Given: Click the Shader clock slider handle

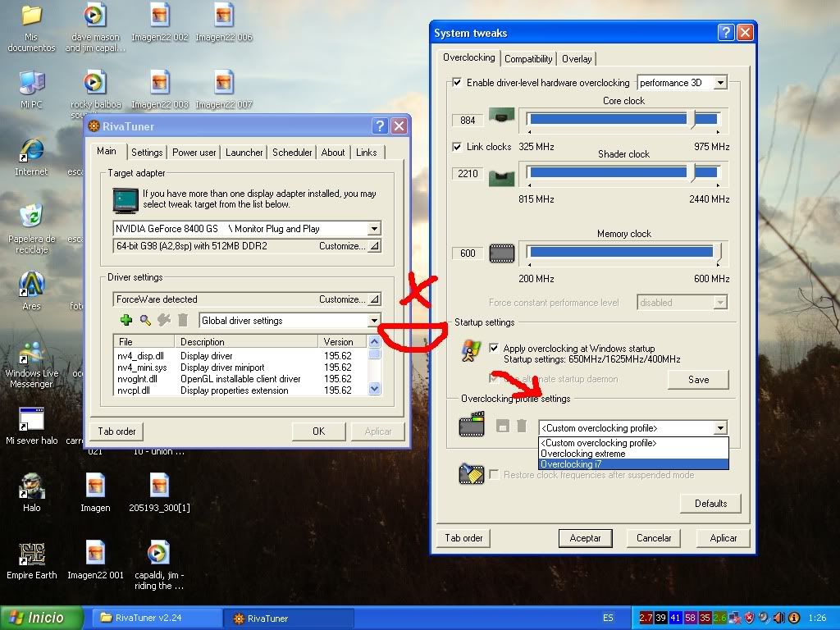Looking at the screenshot, I should coord(692,172).
